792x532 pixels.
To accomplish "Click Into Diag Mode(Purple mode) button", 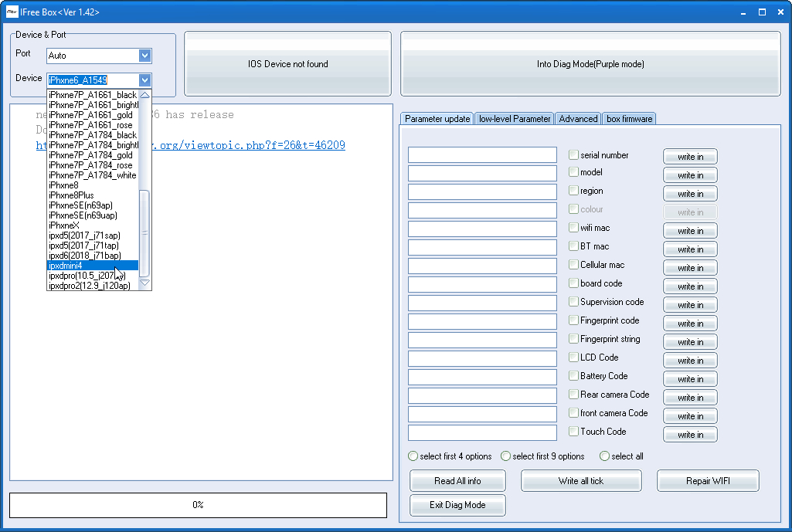I will point(590,64).
